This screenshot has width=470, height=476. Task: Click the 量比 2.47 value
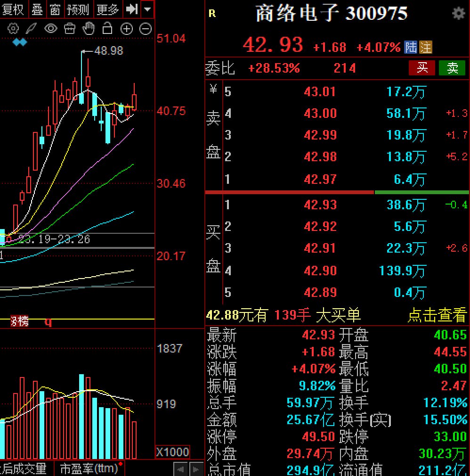point(454,386)
